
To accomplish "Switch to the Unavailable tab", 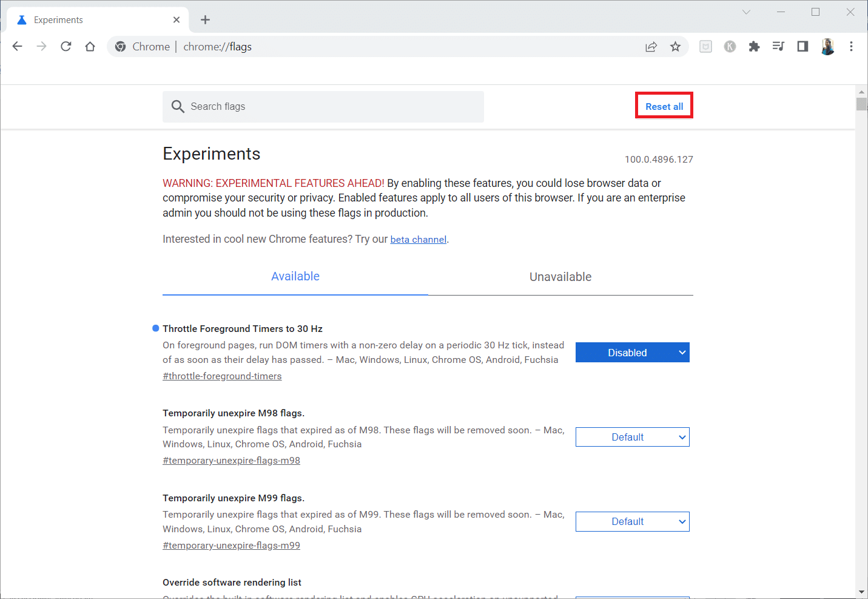I will 560,277.
